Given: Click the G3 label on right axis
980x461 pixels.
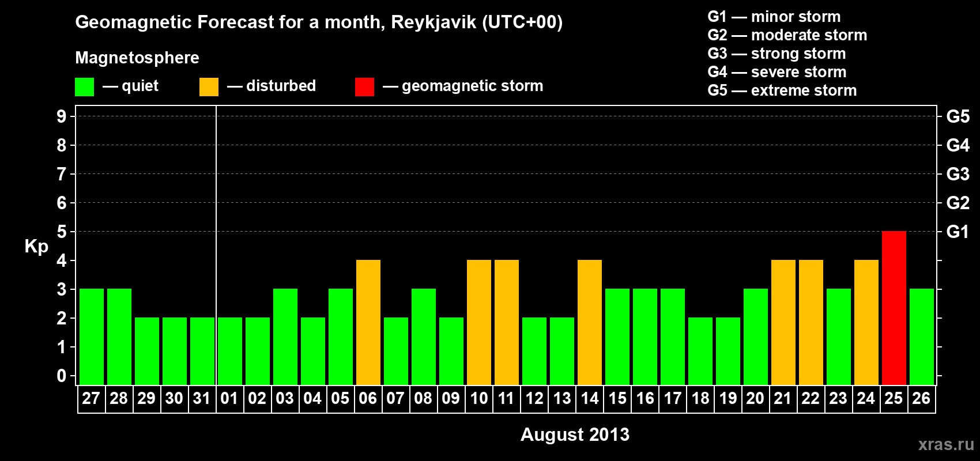Looking at the screenshot, I should pos(958,174).
